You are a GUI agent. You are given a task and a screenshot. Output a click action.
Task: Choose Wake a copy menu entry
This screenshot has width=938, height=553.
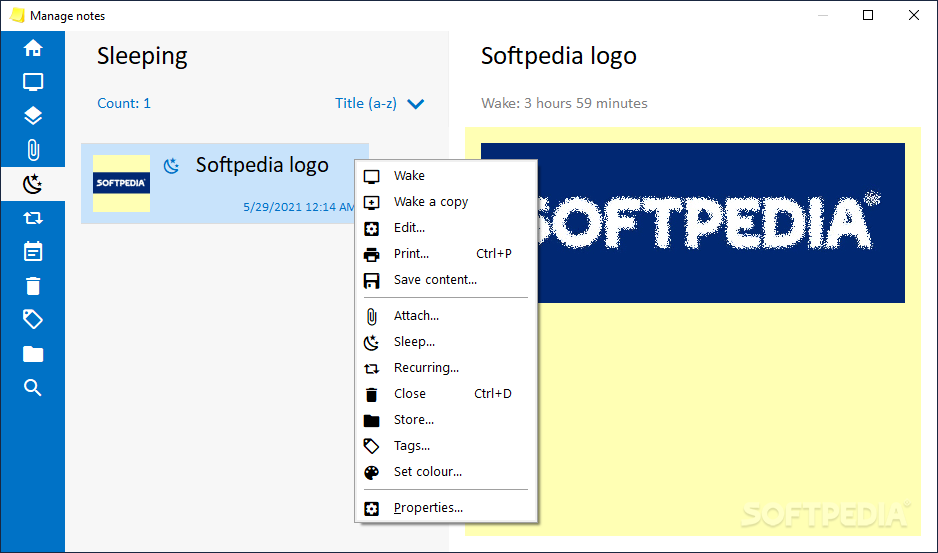tap(446, 202)
